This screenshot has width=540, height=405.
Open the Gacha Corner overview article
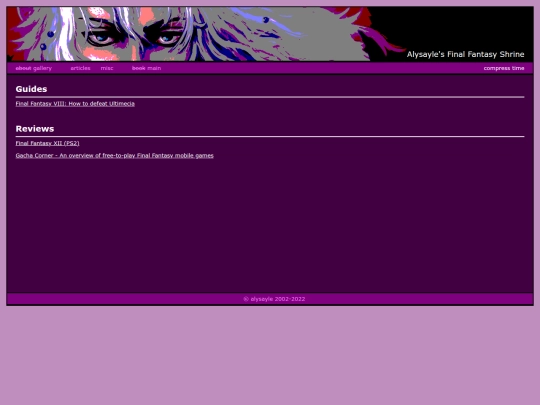(114, 156)
